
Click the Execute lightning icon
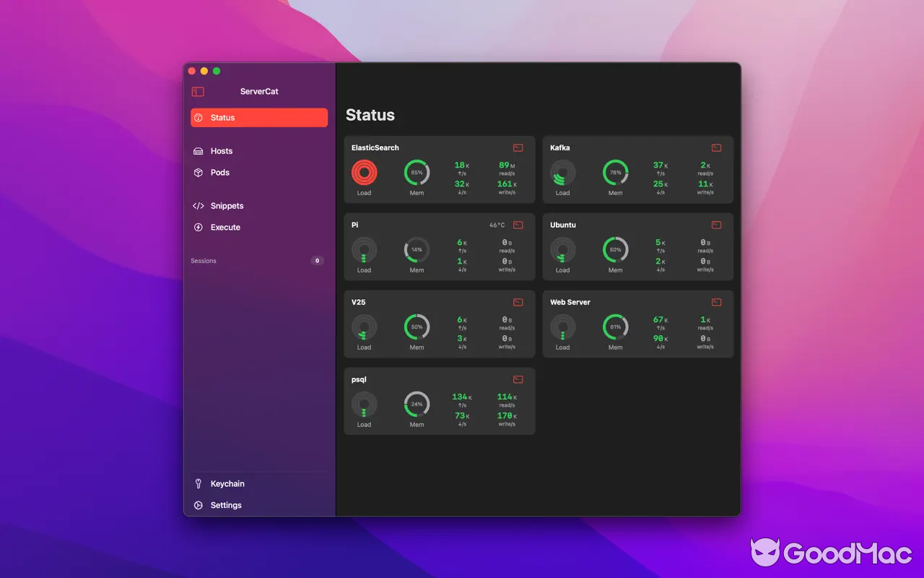(x=199, y=228)
